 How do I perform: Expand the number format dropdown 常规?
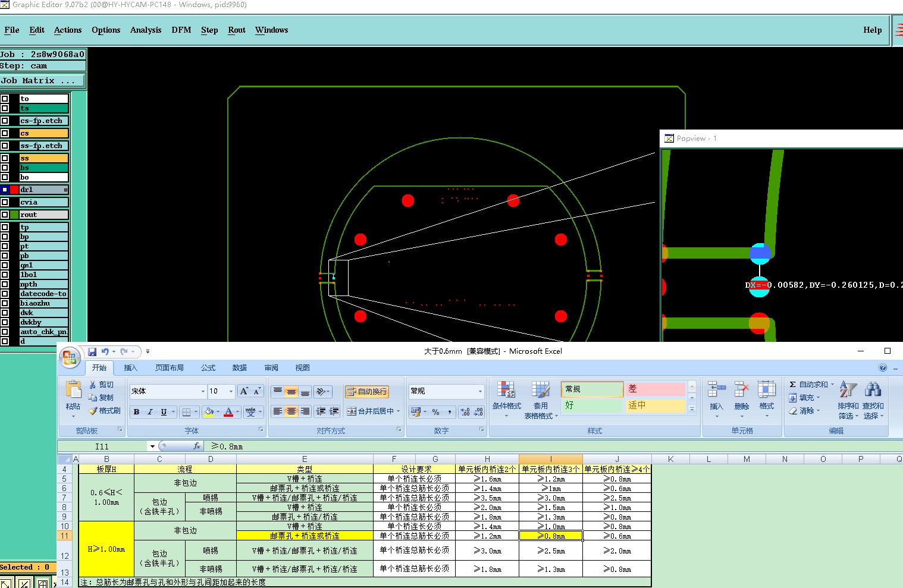480,391
